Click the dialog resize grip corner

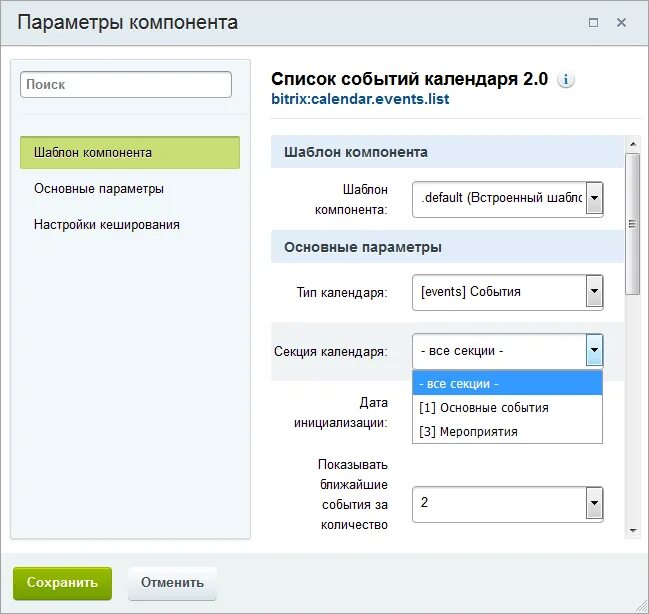click(641, 606)
